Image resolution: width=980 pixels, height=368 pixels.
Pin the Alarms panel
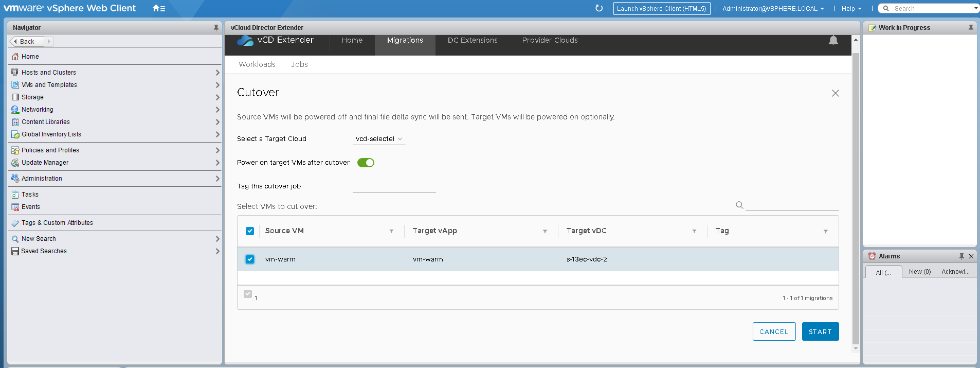[961, 256]
